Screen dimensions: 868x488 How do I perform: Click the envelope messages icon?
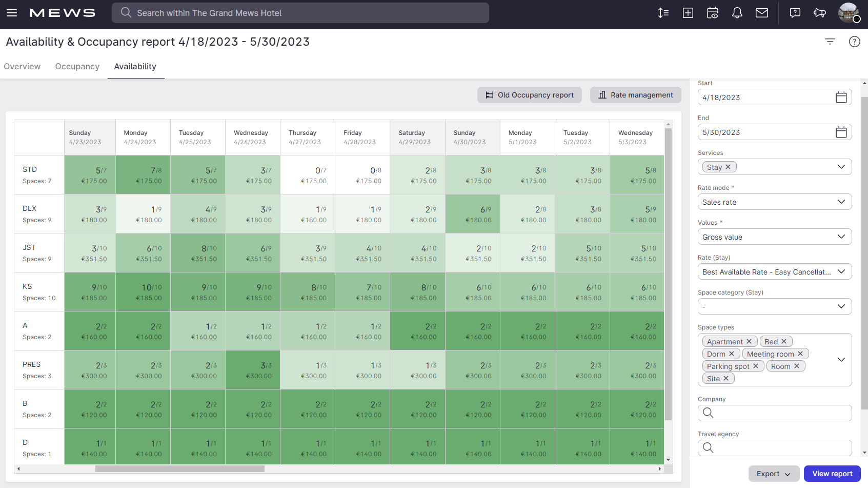point(762,13)
